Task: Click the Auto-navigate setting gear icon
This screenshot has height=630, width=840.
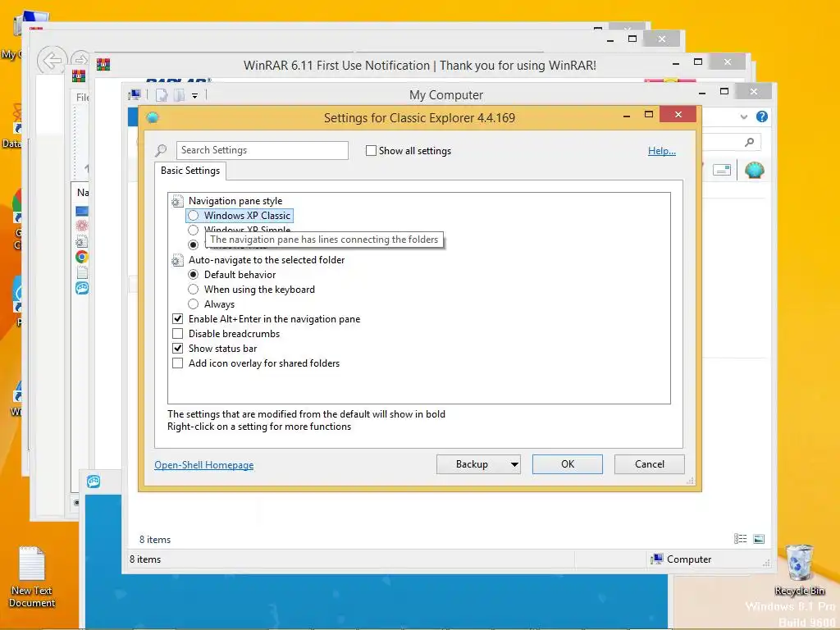Action: pyautogui.click(x=177, y=260)
